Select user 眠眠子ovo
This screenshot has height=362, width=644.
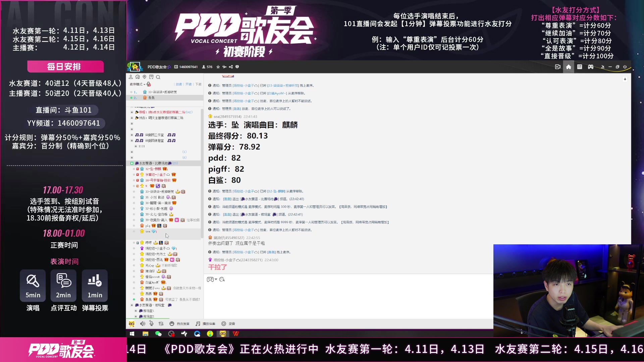(153, 288)
